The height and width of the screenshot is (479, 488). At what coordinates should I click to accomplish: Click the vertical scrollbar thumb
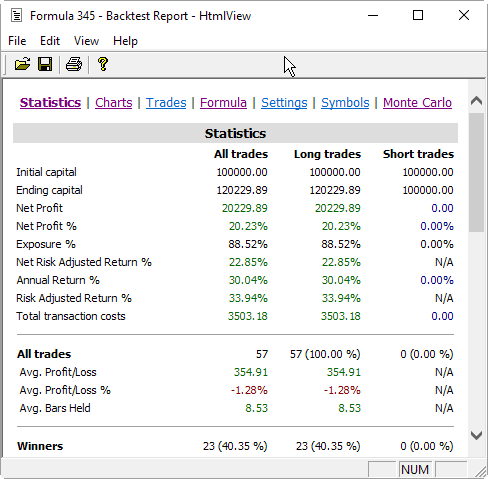[x=476, y=172]
